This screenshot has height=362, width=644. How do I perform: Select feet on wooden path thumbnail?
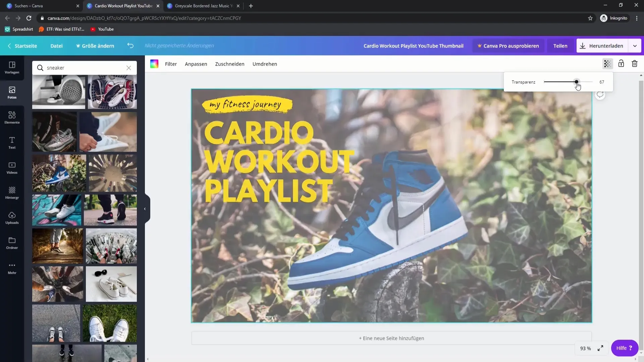[58, 246]
